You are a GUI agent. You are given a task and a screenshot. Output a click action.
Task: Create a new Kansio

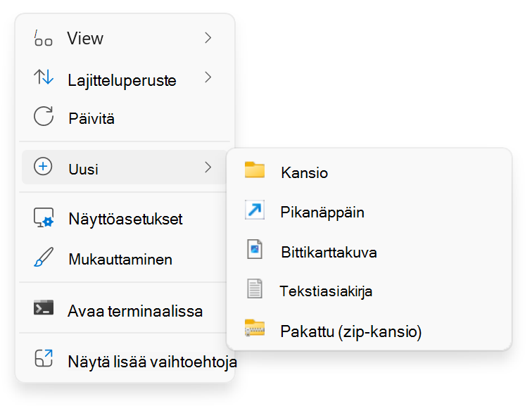click(369, 172)
